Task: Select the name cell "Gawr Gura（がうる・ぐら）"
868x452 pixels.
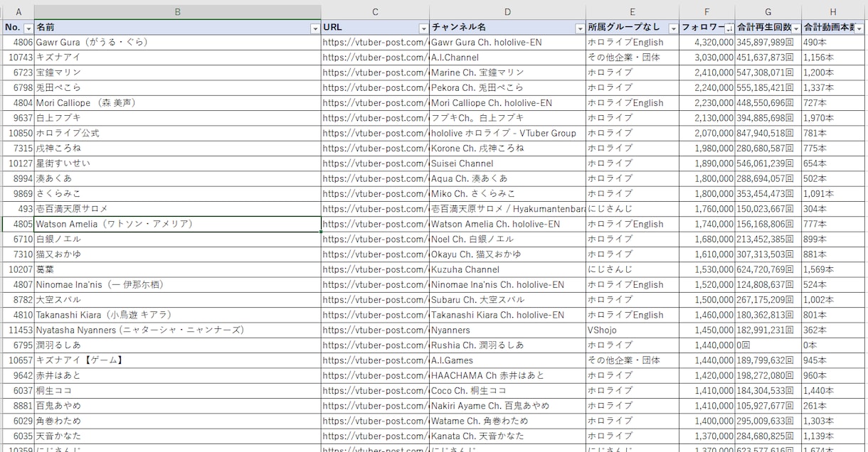Action: 178,42
